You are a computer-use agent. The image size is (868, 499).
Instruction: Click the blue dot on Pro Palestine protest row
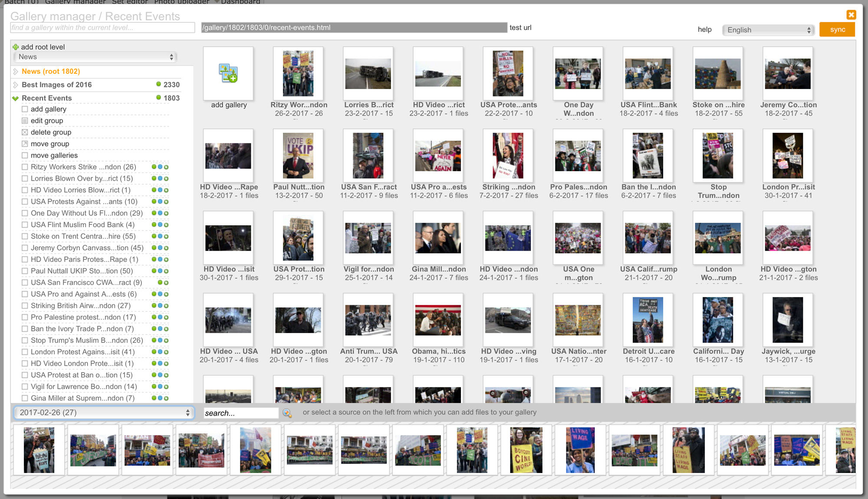pos(160,317)
